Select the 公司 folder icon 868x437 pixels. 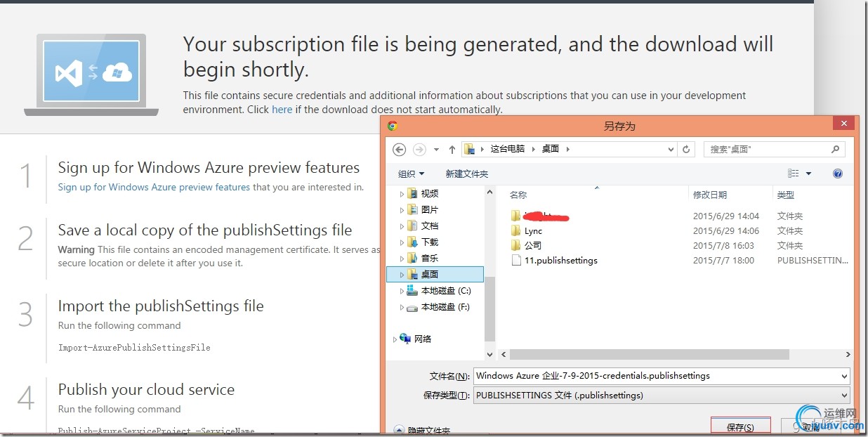(x=516, y=245)
